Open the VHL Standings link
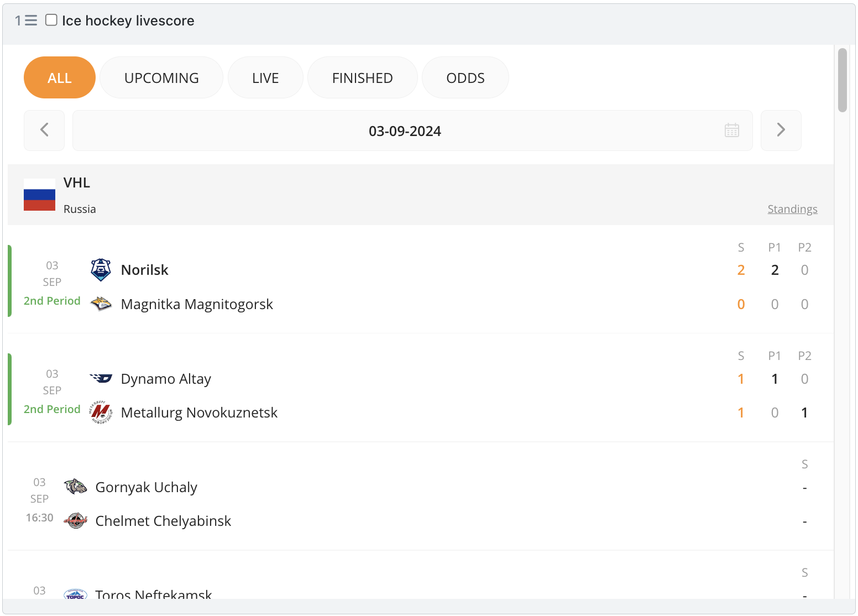 792,209
